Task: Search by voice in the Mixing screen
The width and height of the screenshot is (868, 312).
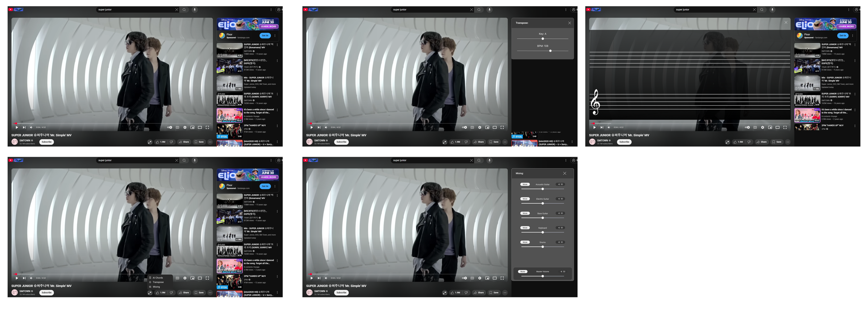Action: 490,161
